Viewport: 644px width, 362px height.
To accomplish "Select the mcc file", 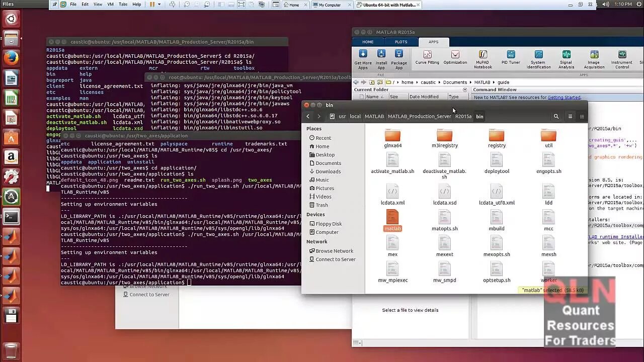I will point(548,220).
